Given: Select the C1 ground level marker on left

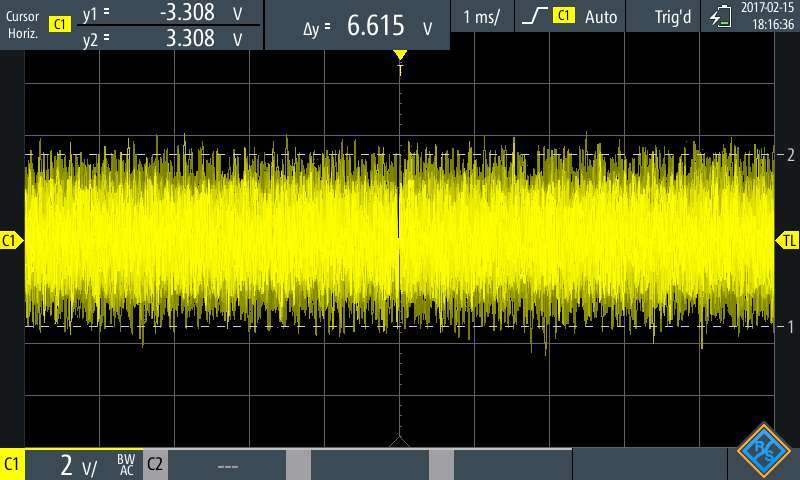Looking at the screenshot, I should [11, 240].
